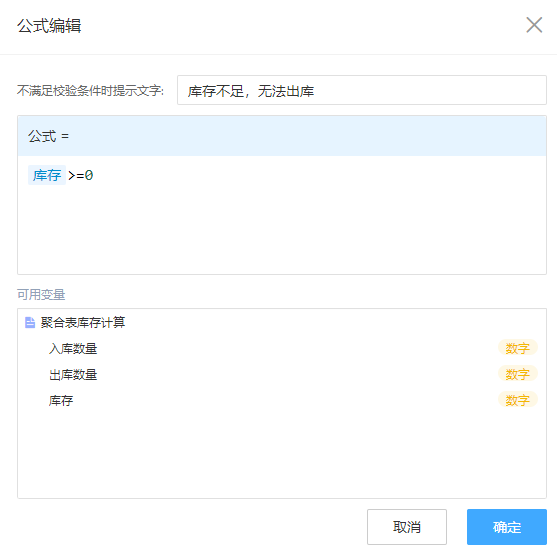Focus the 提示文字 input containing 库存不足，无法出库
557x558 pixels.
(x=362, y=90)
